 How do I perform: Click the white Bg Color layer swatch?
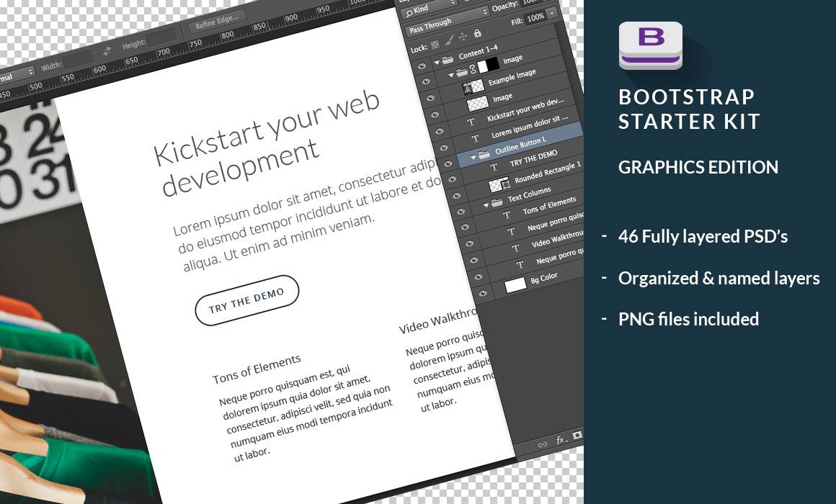tap(515, 286)
